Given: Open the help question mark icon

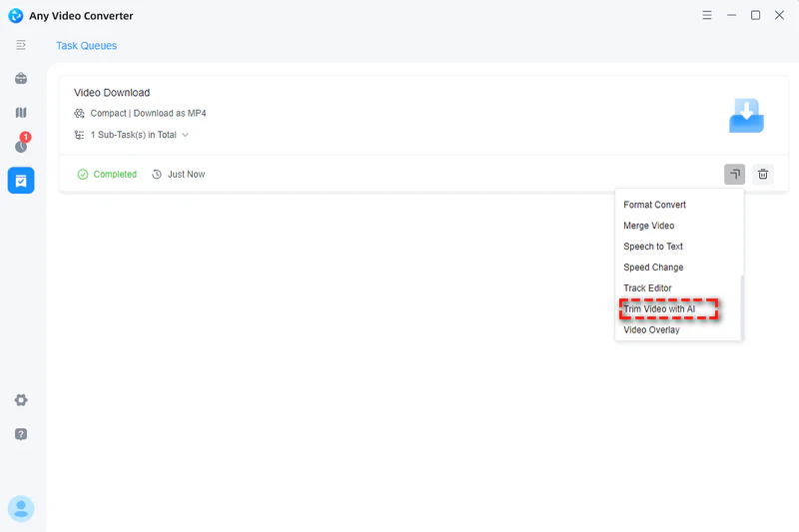Looking at the screenshot, I should pos(21,434).
